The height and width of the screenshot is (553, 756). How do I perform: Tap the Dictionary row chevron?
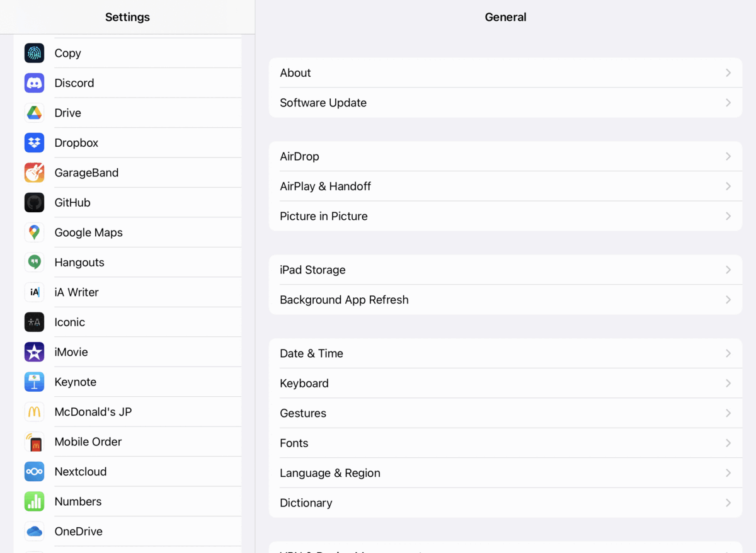coord(728,503)
